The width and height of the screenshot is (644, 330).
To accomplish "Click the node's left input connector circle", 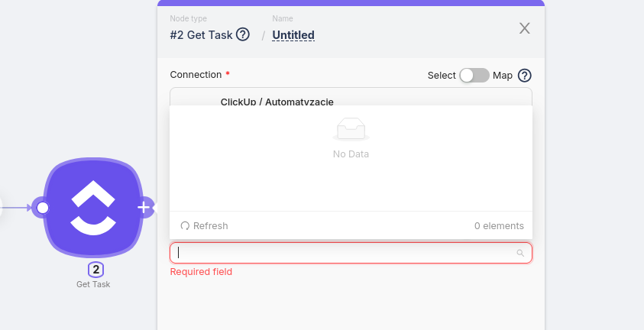I will [x=42, y=208].
